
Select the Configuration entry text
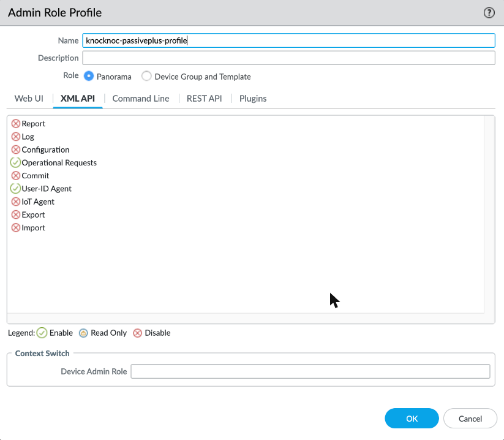click(46, 150)
